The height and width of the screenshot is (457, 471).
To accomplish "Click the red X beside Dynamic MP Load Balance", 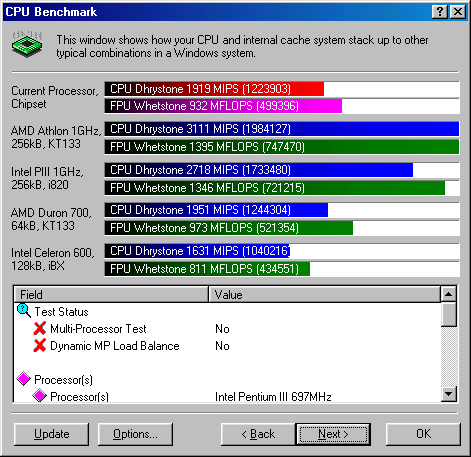I will coord(40,345).
